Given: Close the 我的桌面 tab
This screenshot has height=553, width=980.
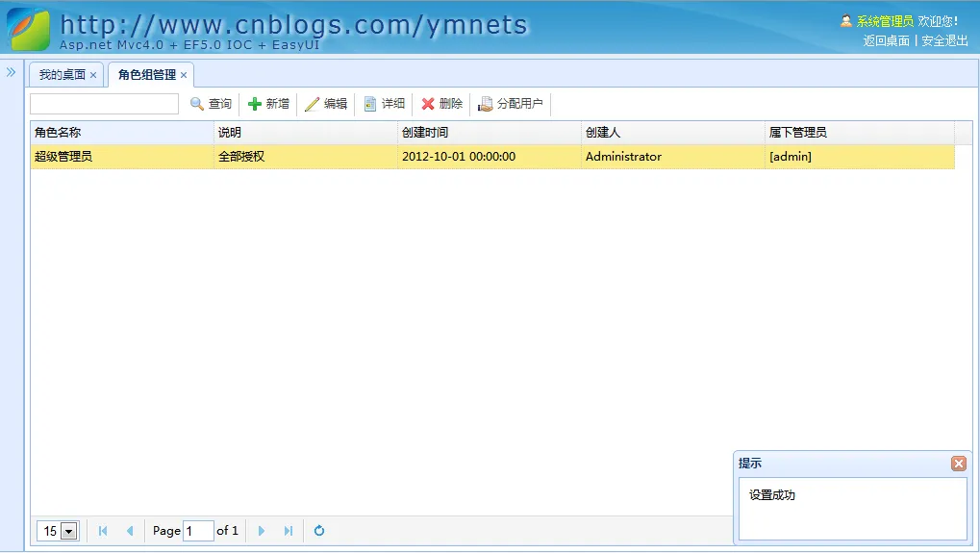Looking at the screenshot, I should (x=93, y=75).
